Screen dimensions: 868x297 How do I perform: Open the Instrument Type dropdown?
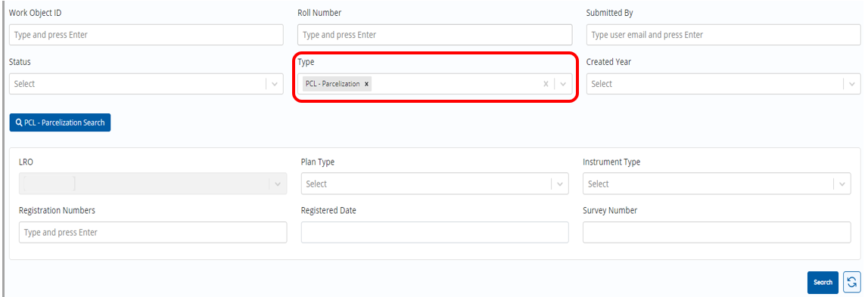tap(717, 184)
